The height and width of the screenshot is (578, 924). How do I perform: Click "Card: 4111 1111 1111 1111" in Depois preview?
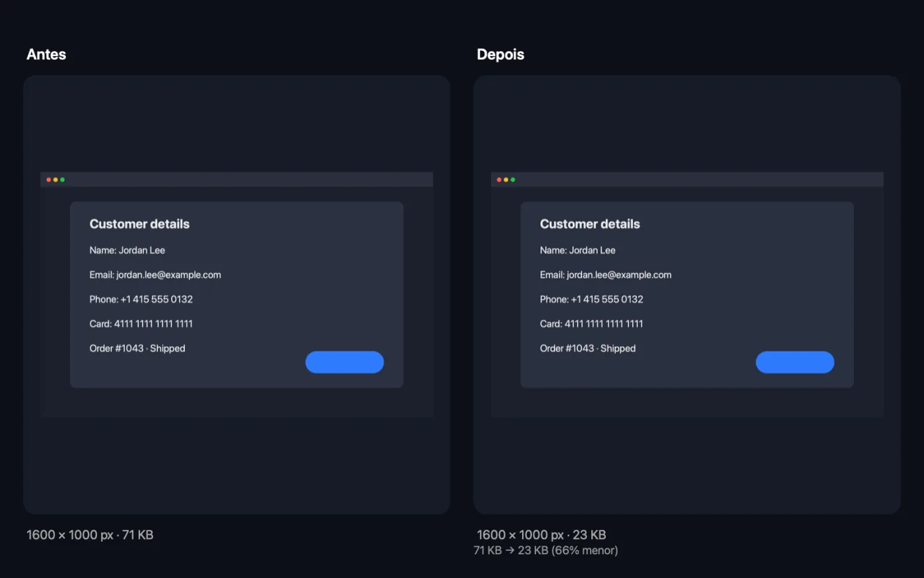[591, 324]
